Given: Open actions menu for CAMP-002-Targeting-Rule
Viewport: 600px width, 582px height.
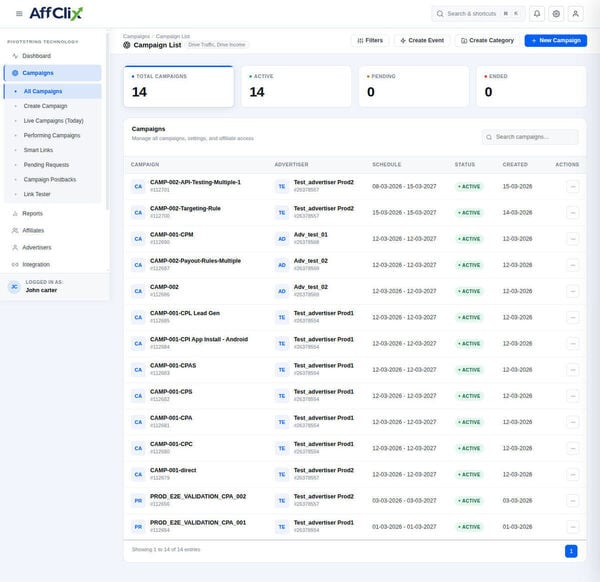Looking at the screenshot, I should tap(572, 213).
